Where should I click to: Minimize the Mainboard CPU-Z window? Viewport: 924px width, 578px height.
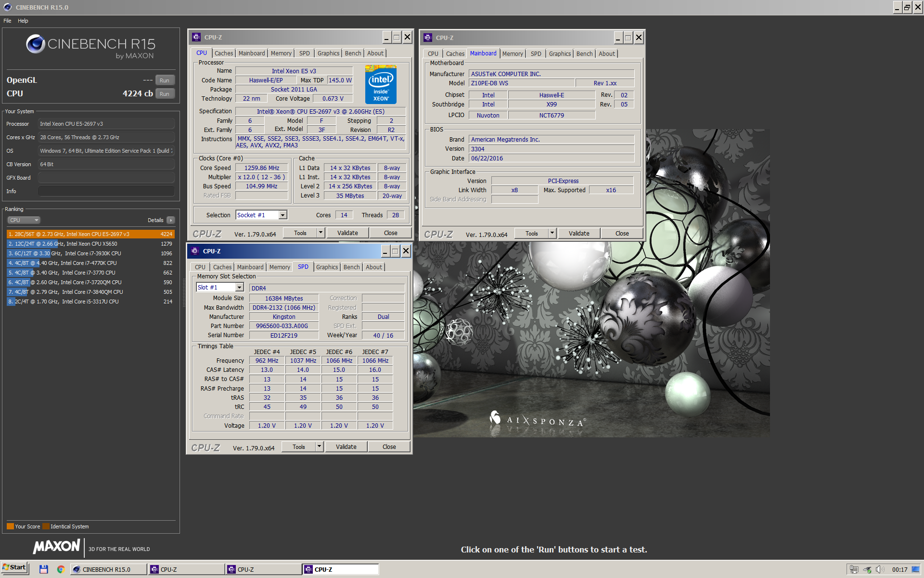pyautogui.click(x=618, y=38)
